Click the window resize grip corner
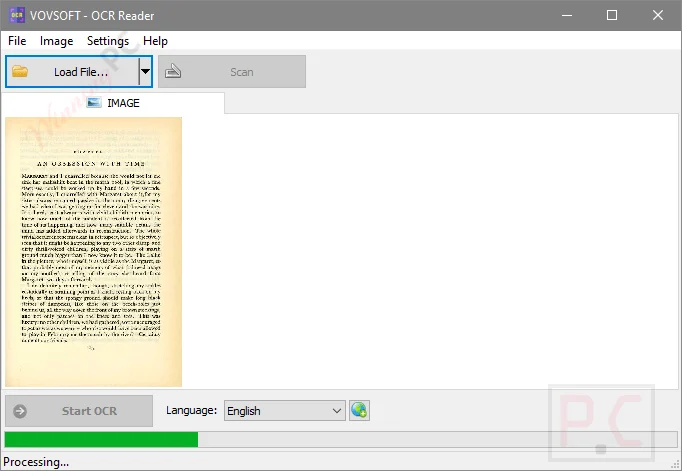 click(675, 464)
